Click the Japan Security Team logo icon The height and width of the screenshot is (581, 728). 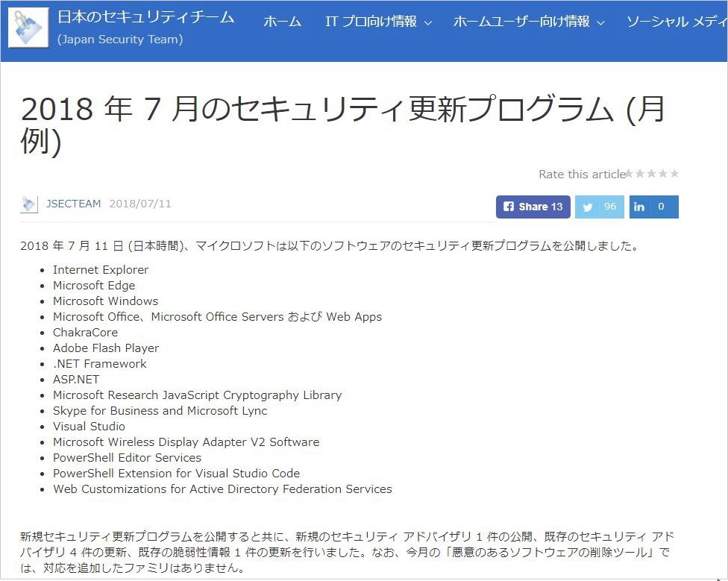[x=28, y=28]
